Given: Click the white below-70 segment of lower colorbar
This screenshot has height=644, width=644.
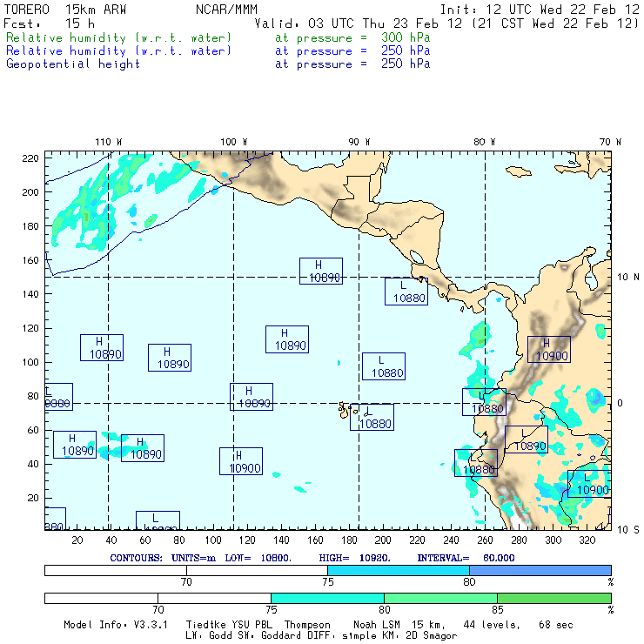Looking at the screenshot, I should [100, 599].
